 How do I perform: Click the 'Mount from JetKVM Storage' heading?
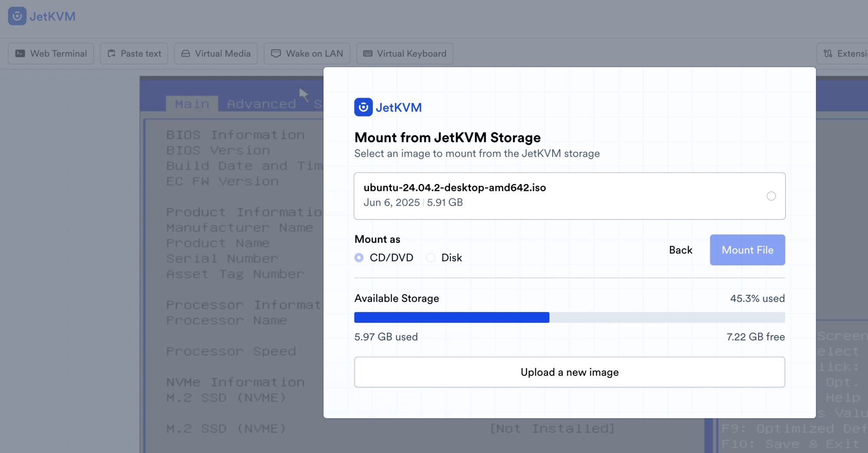pos(447,138)
